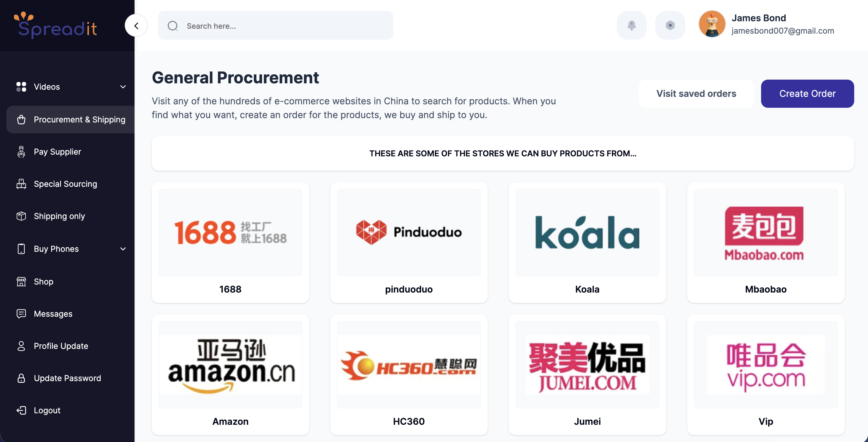Click James Bond profile avatar

(712, 24)
